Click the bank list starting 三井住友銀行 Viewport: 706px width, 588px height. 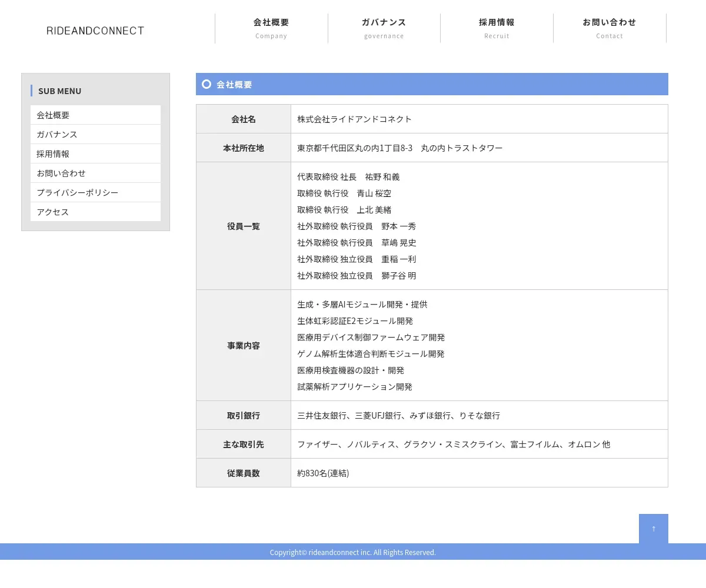pos(399,415)
